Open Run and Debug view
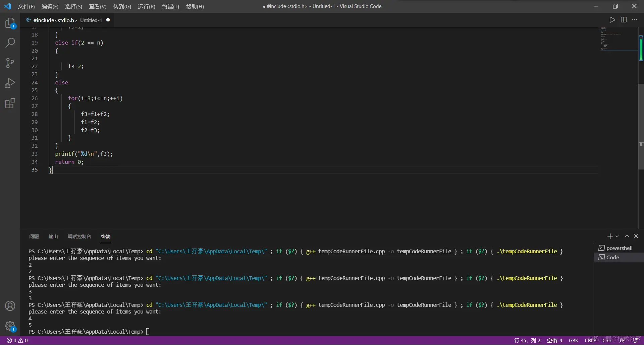 click(x=10, y=83)
